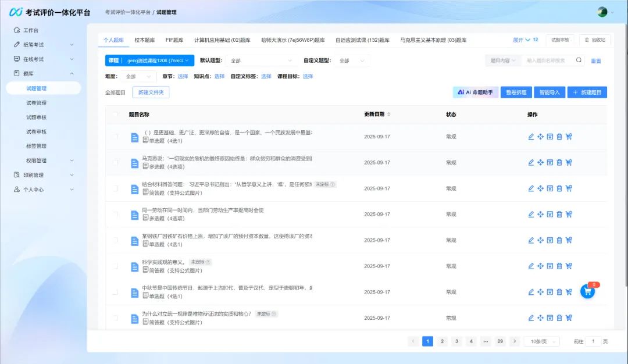
Task: Switch to the 校本题库 tab
Action: (145, 40)
